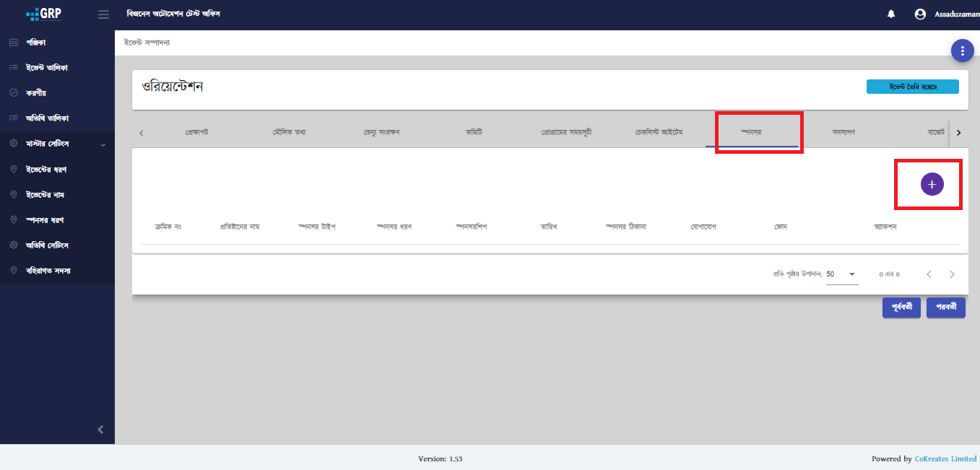The width and height of the screenshot is (980, 470).
Task: Switch to মৌলিক তথ্য tab
Action: (x=289, y=133)
